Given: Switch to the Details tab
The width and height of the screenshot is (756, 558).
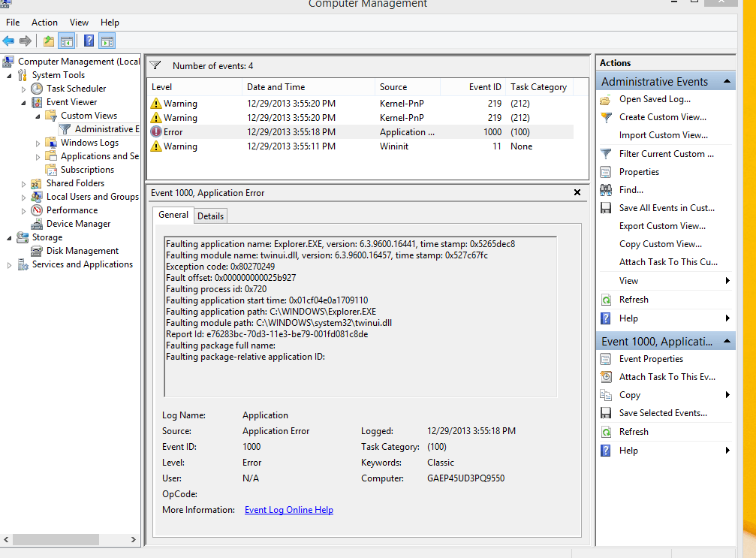Looking at the screenshot, I should click(x=211, y=216).
